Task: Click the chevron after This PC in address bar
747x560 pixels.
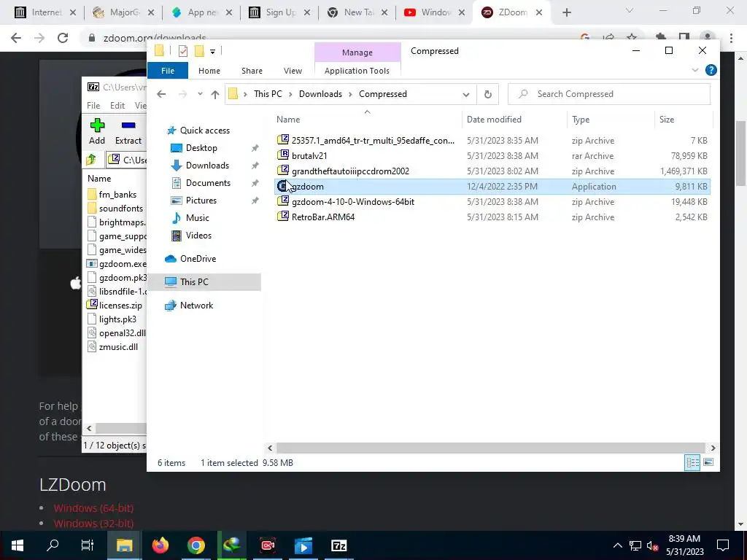Action: click(x=290, y=94)
